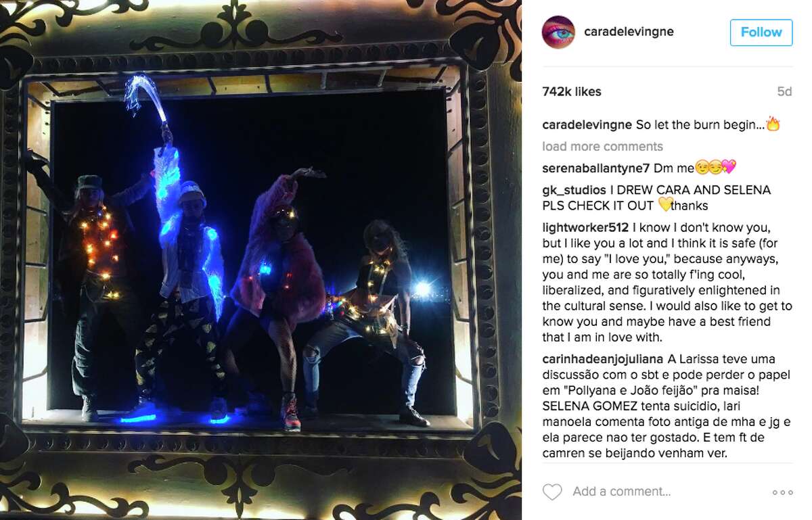Click the caradelevingne profile avatar

tap(558, 32)
